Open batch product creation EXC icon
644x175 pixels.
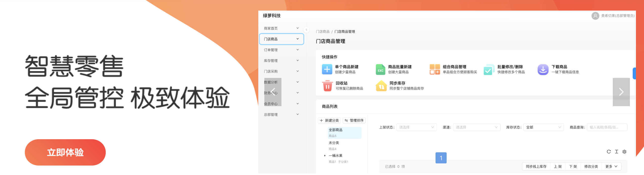tap(380, 70)
